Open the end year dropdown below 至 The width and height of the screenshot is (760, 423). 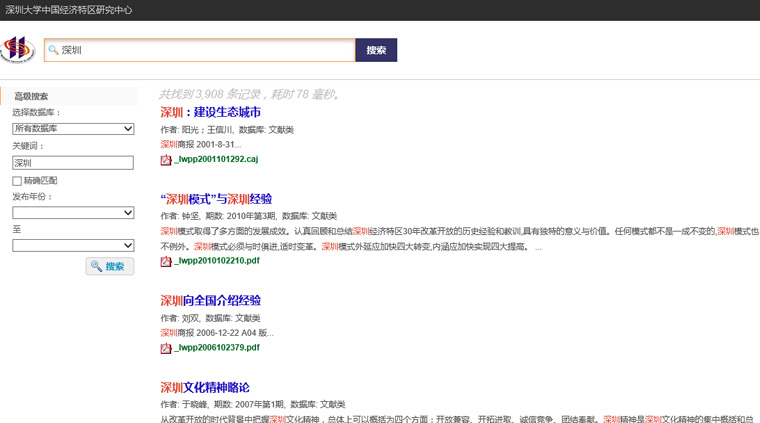[x=73, y=246]
